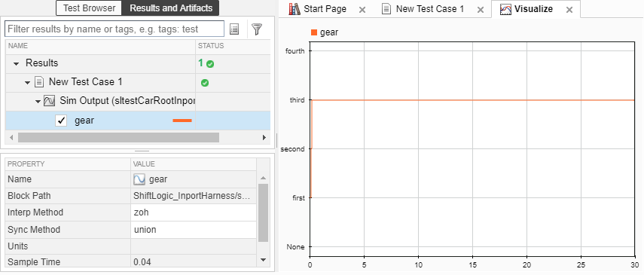644x275 pixels.
Task: Click the signal icon in Name value
Action: 139,179
